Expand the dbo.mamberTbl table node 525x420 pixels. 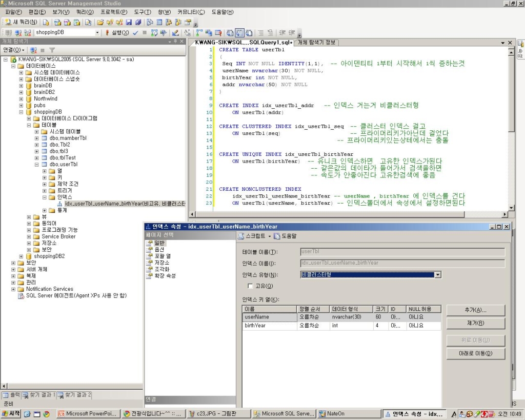coord(37,138)
